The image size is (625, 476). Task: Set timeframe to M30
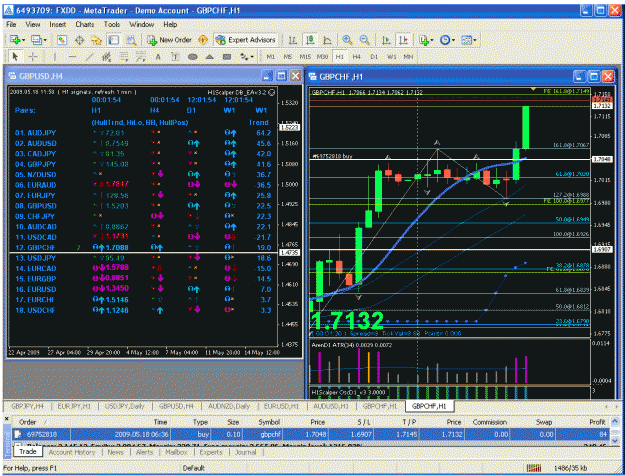point(322,57)
